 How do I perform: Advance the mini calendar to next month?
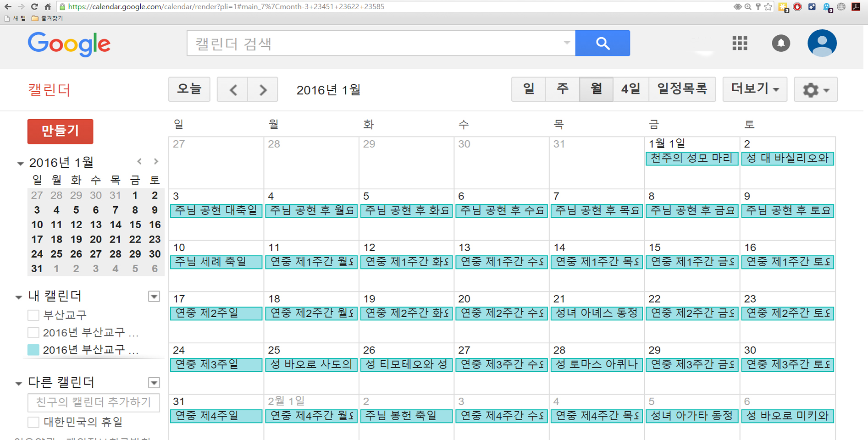[x=156, y=161]
